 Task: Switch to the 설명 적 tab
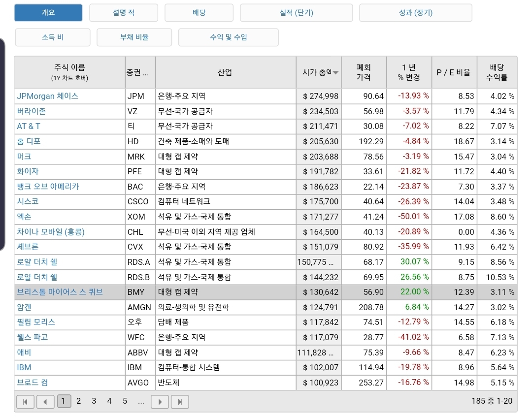click(x=124, y=12)
